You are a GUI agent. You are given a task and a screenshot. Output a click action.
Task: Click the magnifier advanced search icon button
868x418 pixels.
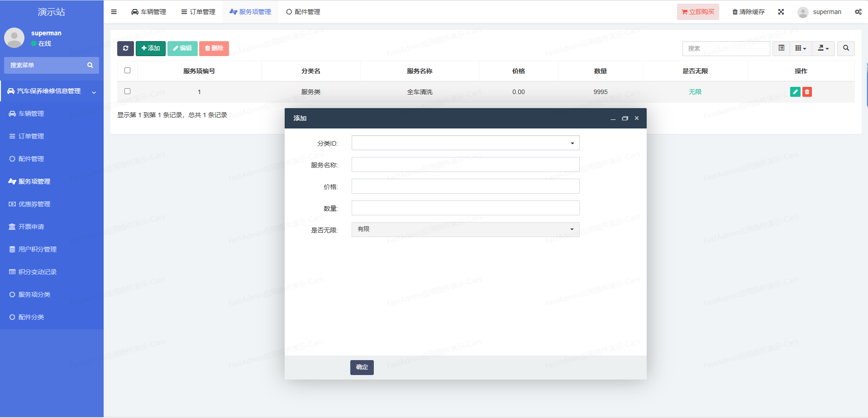[846, 48]
